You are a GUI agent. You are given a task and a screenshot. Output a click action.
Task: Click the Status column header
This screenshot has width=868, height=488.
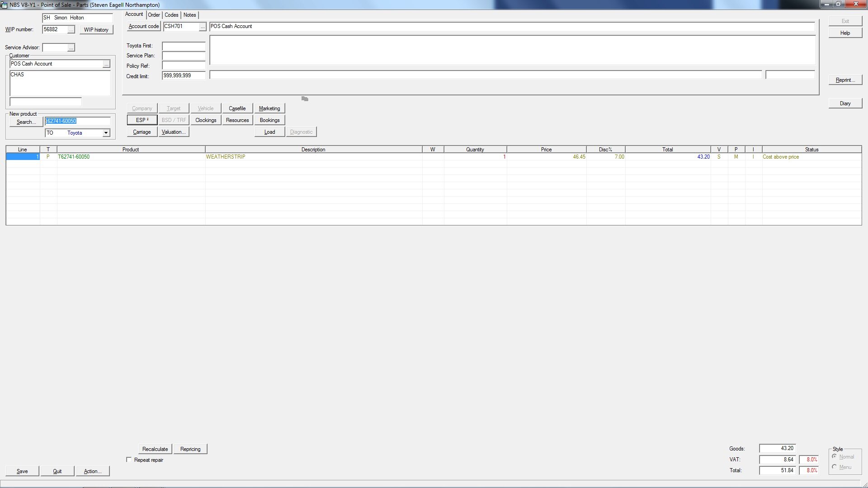(812, 150)
